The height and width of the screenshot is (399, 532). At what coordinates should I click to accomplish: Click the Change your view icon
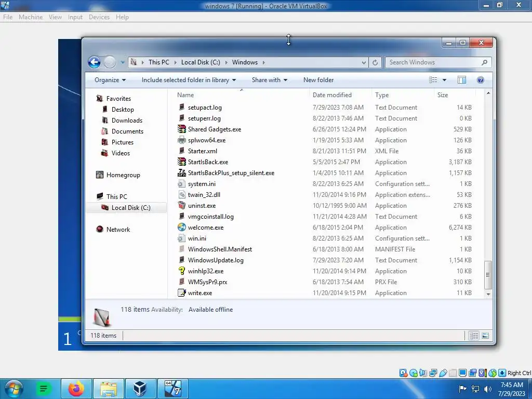(x=433, y=80)
